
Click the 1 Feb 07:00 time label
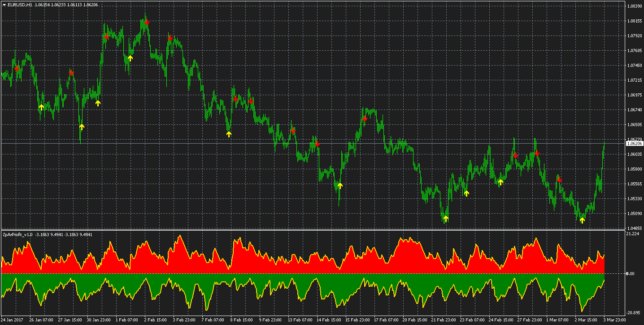pyautogui.click(x=127, y=321)
